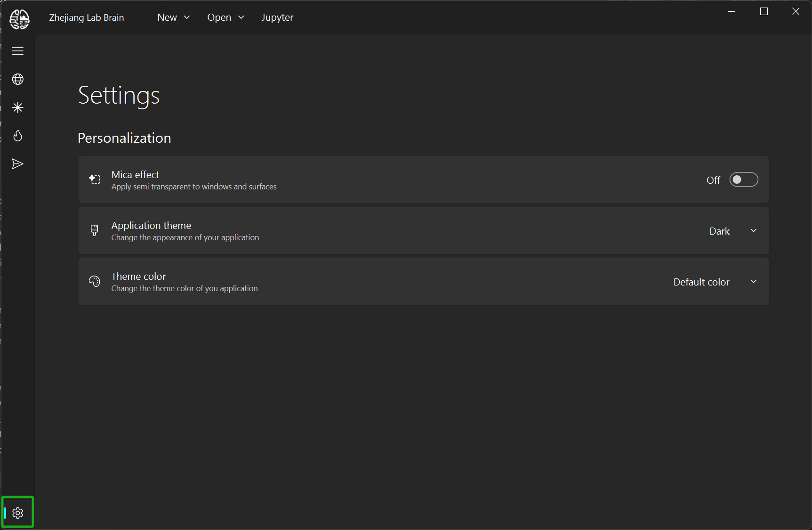This screenshot has height=530, width=812.
Task: Click the Off label beside Mica switch
Action: [713, 180]
